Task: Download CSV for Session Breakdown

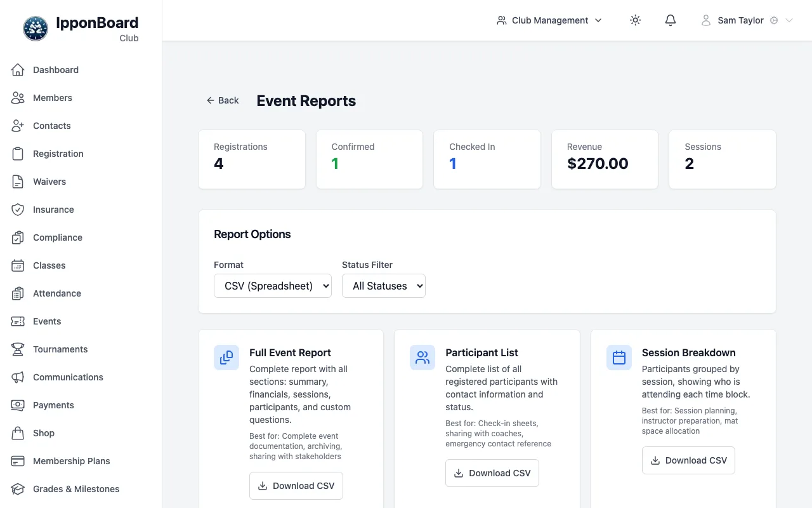Action: 688,460
